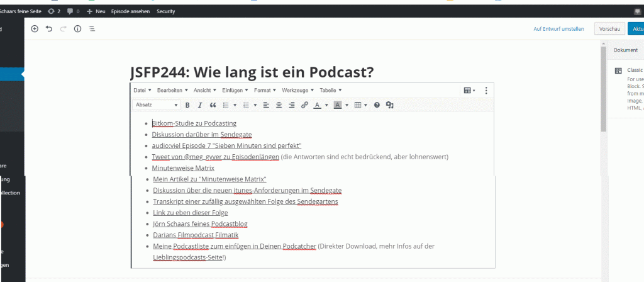Open Security in the admin bar
Image resolution: width=644 pixels, height=282 pixels.
[x=165, y=11]
